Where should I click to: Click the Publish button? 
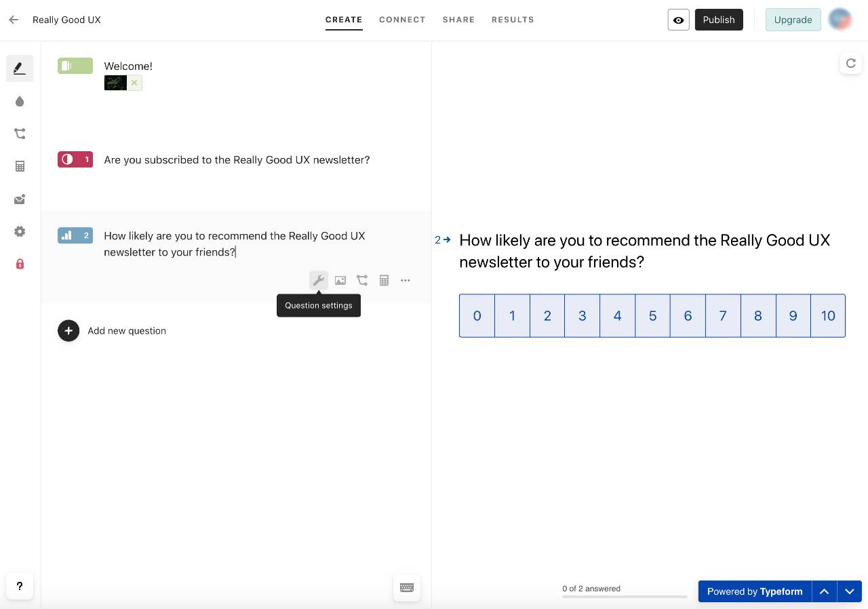coord(719,20)
